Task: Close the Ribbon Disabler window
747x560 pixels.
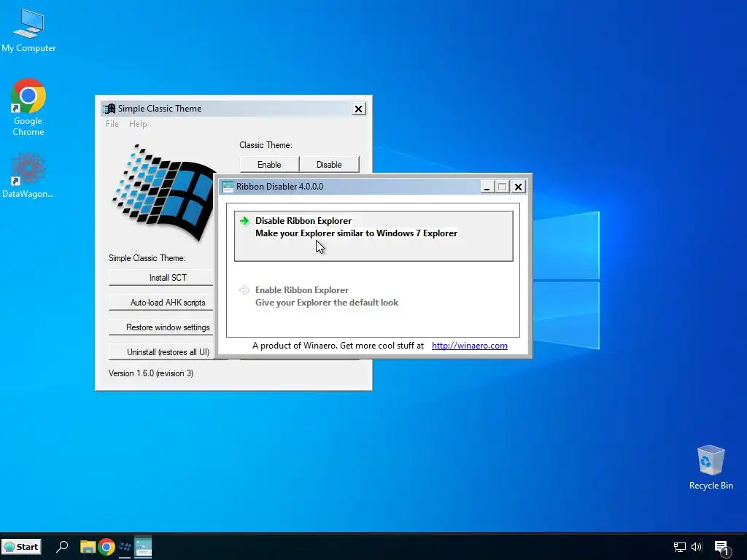Action: point(519,187)
